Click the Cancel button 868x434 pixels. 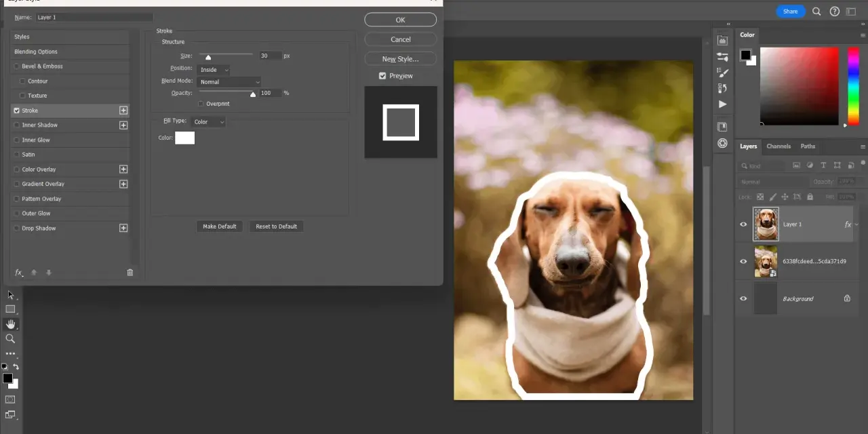tap(400, 39)
